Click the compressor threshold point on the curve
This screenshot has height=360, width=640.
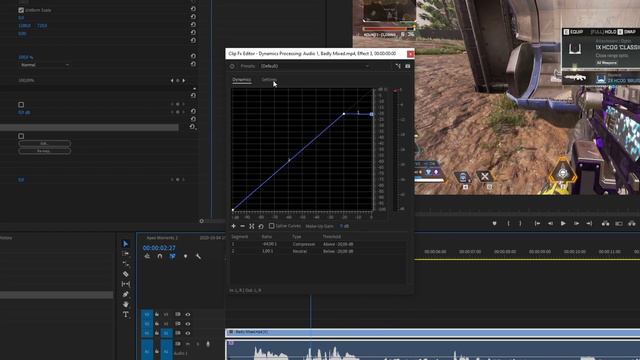(x=344, y=114)
